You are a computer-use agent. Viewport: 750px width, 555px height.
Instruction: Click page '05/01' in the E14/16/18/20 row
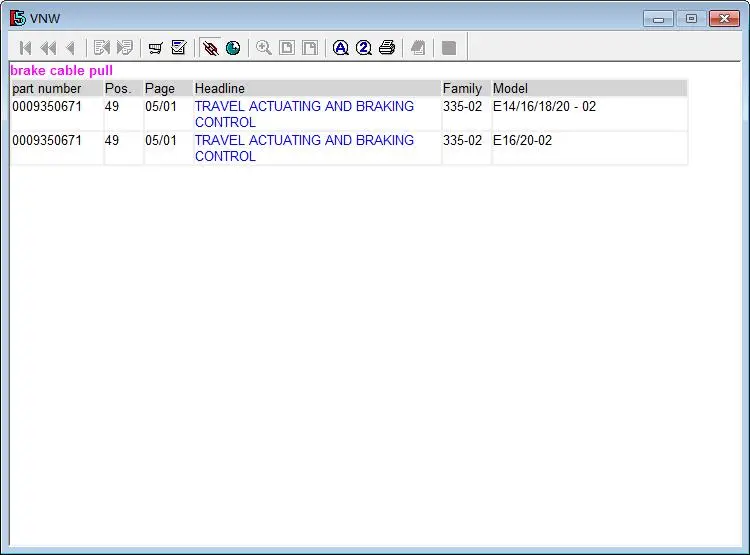pos(161,106)
